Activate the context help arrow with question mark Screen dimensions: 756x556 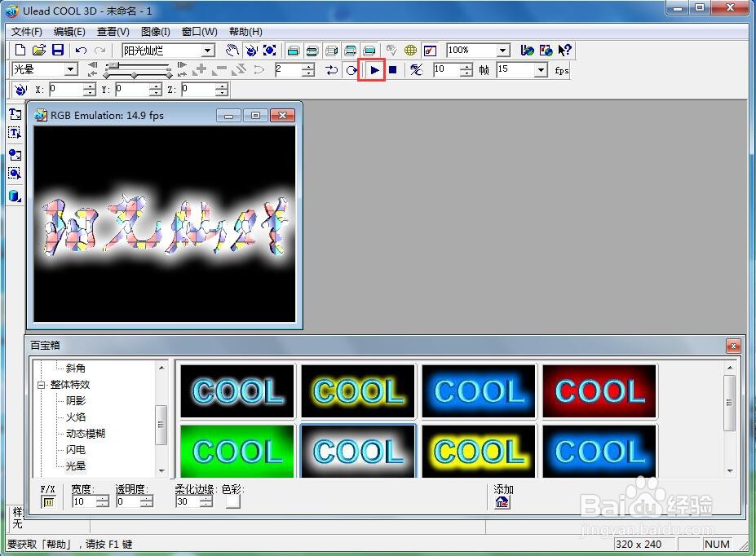564,50
